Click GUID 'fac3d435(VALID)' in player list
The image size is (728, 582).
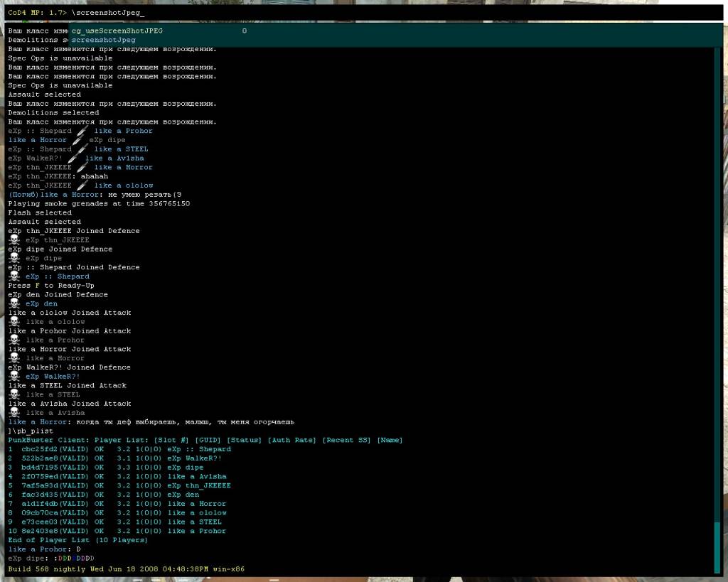pyautogui.click(x=55, y=495)
